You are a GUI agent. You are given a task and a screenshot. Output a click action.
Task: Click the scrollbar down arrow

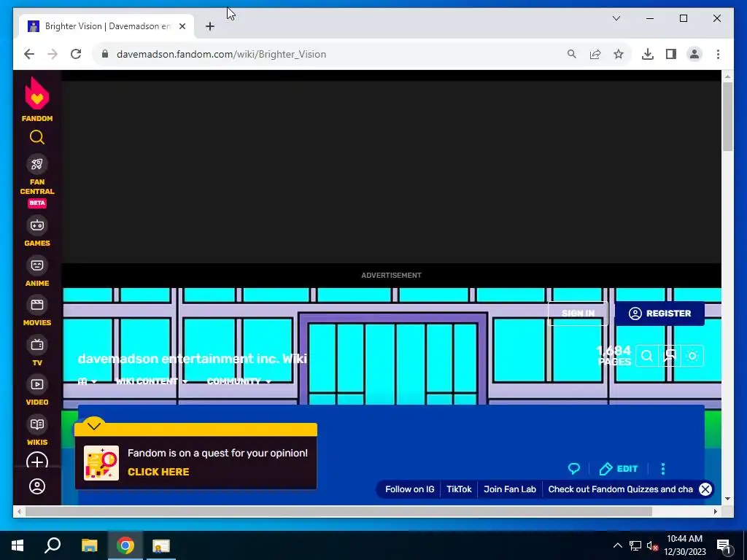727,499
